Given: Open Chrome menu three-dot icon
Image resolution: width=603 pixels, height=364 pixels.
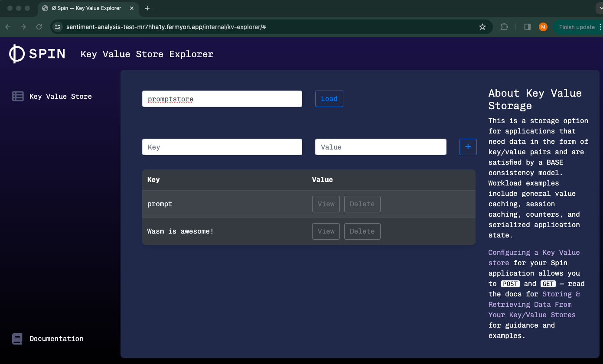Looking at the screenshot, I should tap(600, 27).
